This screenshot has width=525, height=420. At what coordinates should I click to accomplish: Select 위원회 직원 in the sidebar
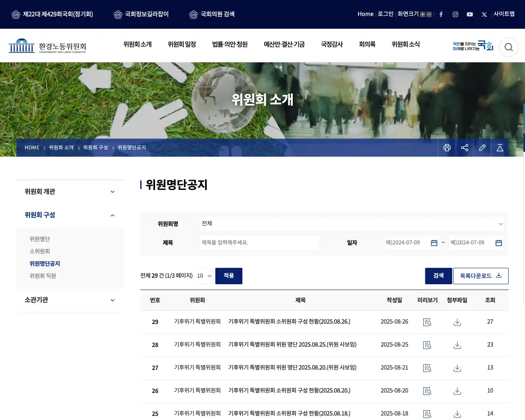tap(43, 276)
